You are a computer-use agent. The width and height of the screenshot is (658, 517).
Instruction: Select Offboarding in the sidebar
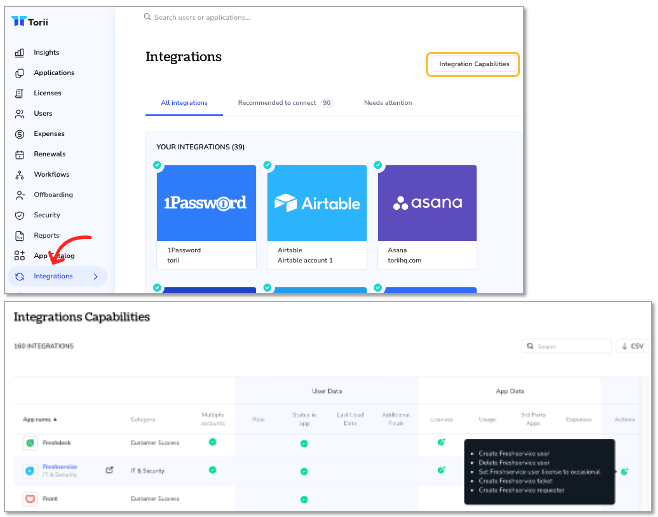click(53, 195)
